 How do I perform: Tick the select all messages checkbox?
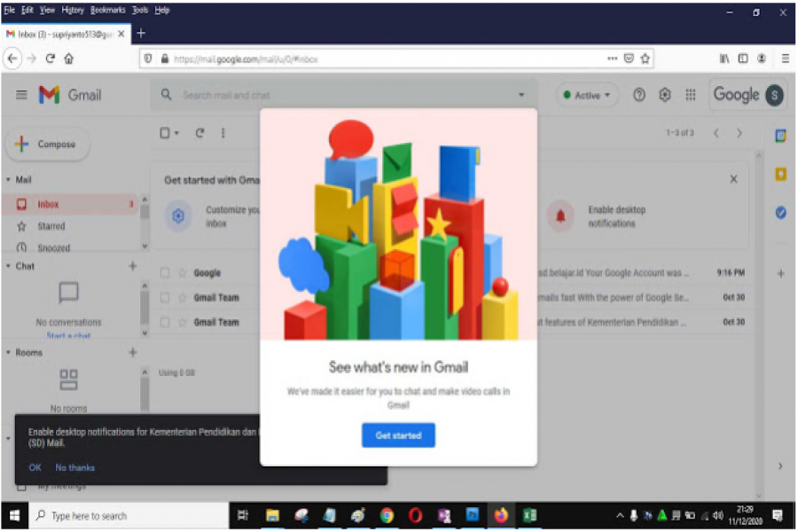165,133
